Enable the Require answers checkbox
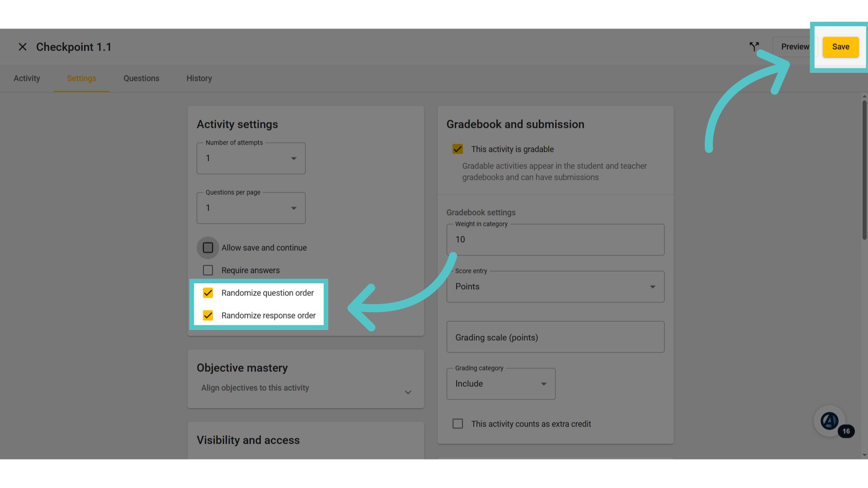The width and height of the screenshot is (868, 488). click(208, 270)
